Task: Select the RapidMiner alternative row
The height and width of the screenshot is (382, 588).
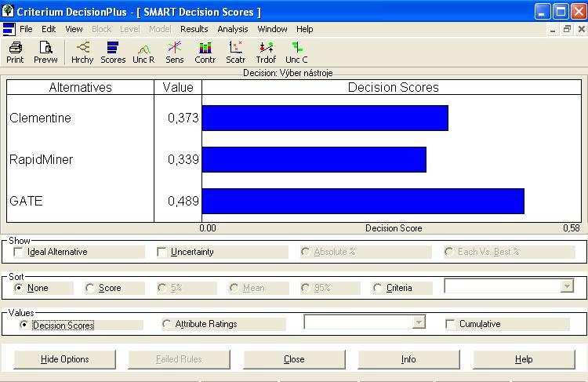Action: (42, 159)
